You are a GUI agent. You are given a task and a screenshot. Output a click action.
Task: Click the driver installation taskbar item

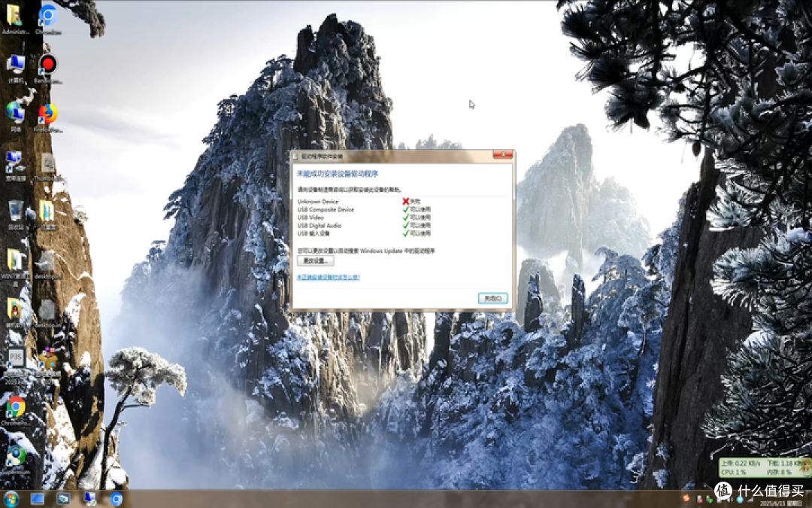coord(89,499)
